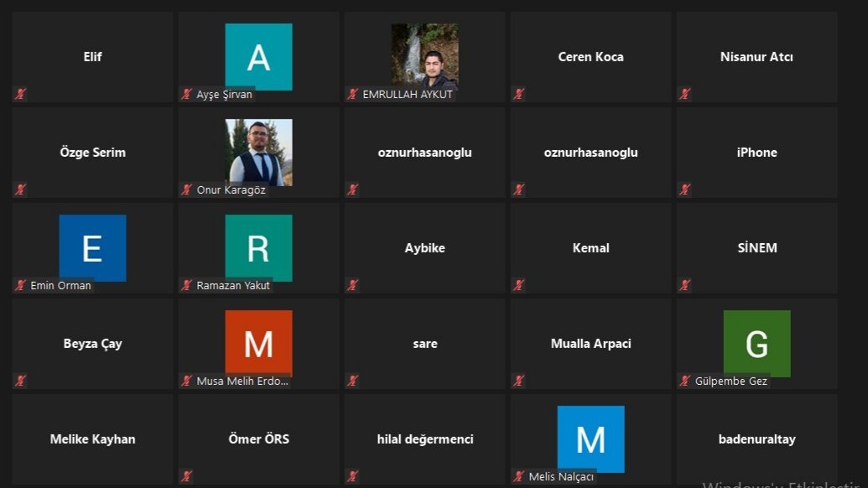Image resolution: width=868 pixels, height=488 pixels.
Task: Click the name Nisanur Atcı
Action: (x=756, y=57)
